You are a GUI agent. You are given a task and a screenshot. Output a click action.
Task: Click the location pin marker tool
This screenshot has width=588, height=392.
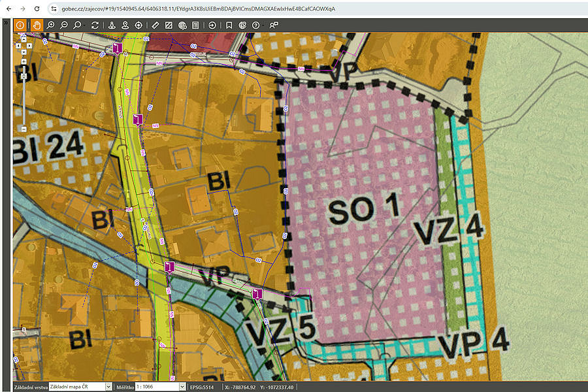(x=125, y=25)
